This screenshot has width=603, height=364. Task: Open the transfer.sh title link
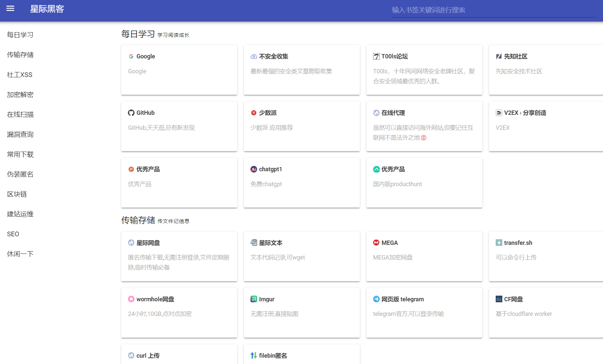click(x=518, y=243)
